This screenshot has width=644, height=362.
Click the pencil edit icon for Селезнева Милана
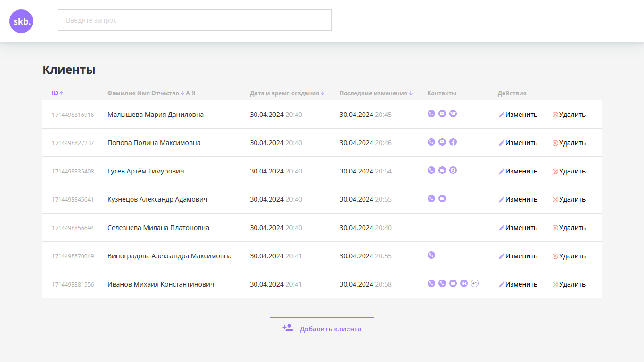502,227
